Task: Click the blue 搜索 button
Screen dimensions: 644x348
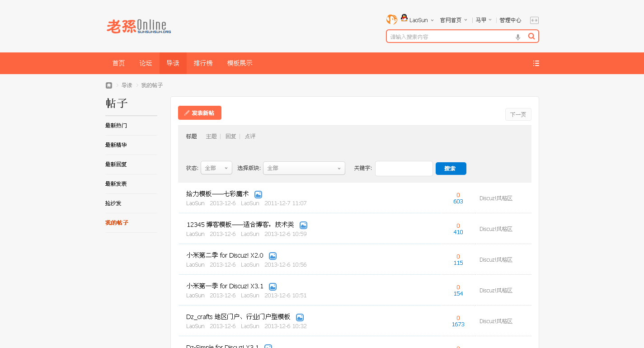Action: click(x=451, y=169)
